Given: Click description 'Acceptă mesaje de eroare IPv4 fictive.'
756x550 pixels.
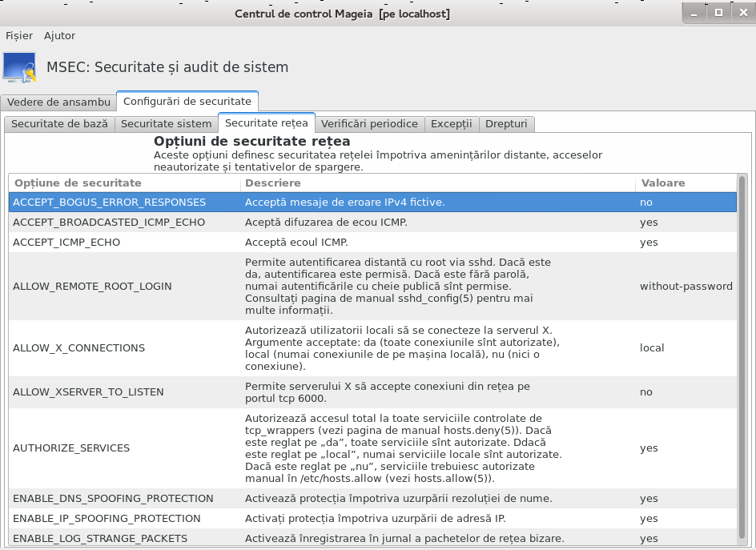Looking at the screenshot, I should coord(344,203).
